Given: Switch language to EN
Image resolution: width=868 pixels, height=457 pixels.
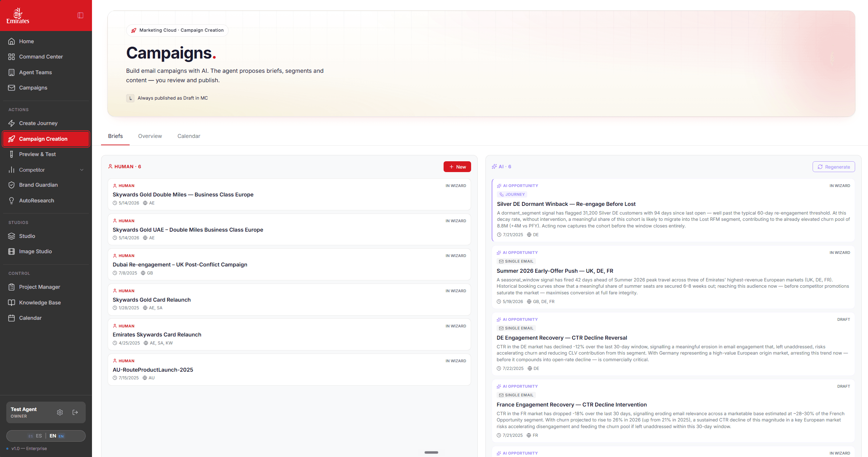Looking at the screenshot, I should (x=57, y=436).
